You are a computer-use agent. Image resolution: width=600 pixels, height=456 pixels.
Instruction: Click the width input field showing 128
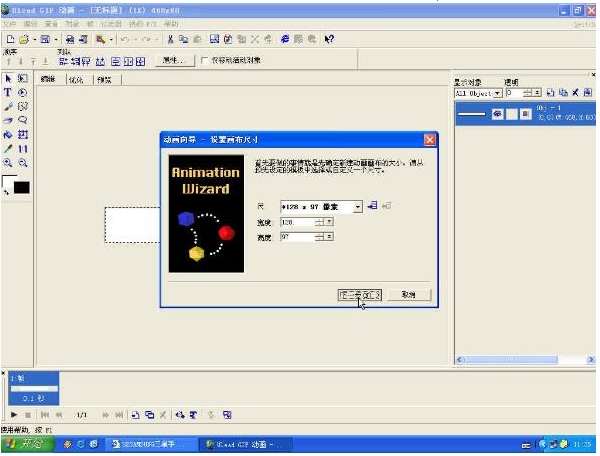(x=298, y=222)
